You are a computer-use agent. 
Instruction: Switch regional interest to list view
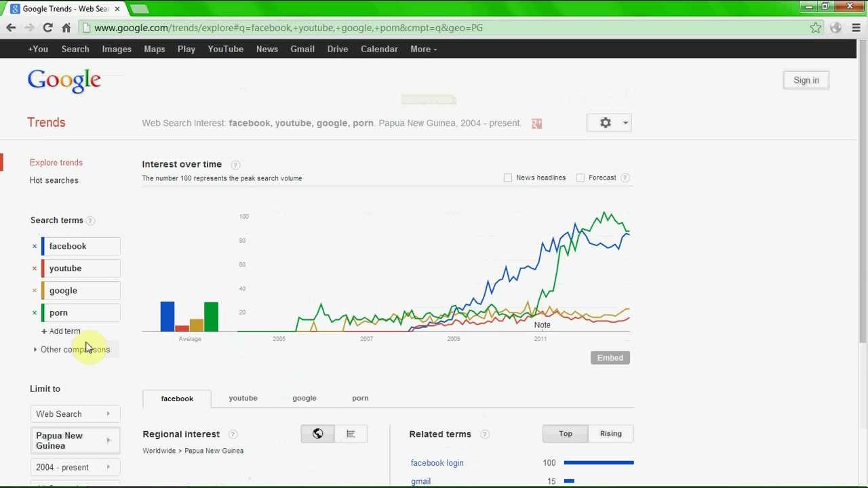click(351, 434)
